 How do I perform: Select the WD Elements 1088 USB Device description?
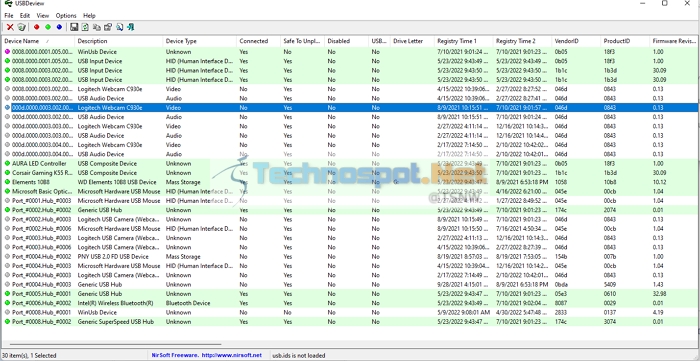pyautogui.click(x=117, y=182)
